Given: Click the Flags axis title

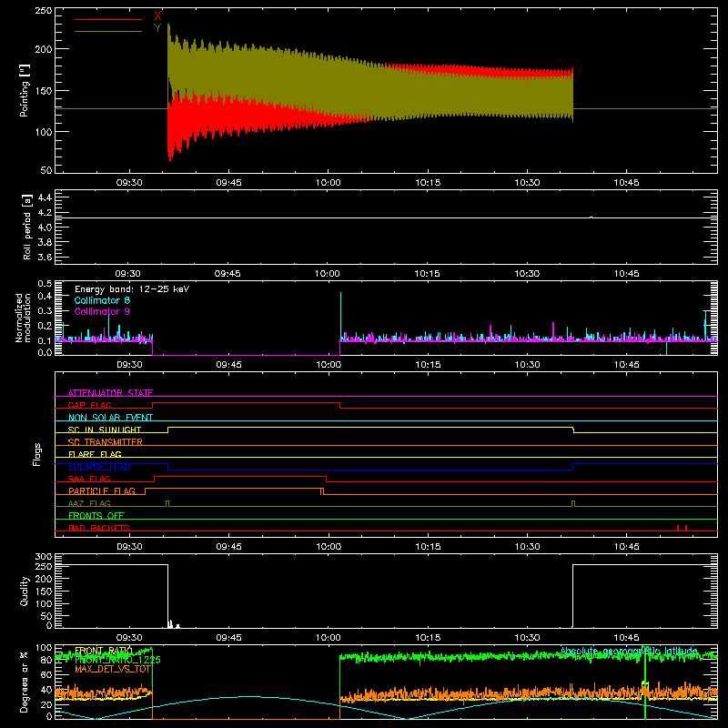Looking at the screenshot, I should pos(36,454).
